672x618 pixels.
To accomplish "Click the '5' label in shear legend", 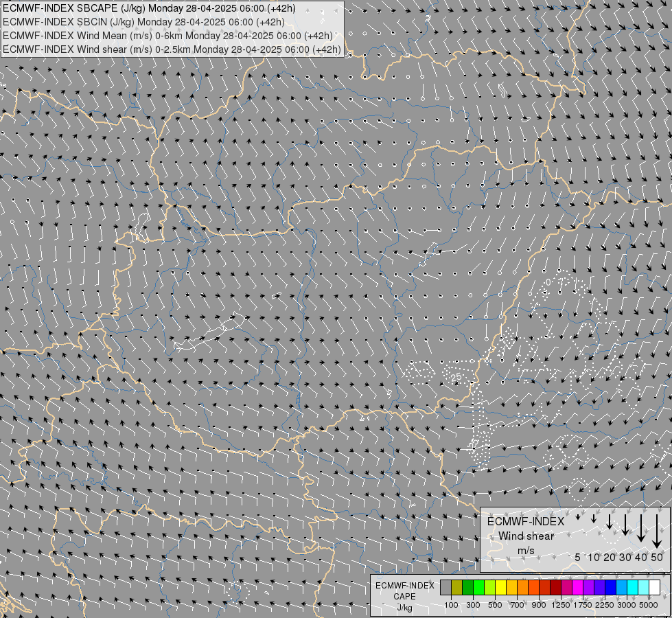I will click(x=578, y=557).
